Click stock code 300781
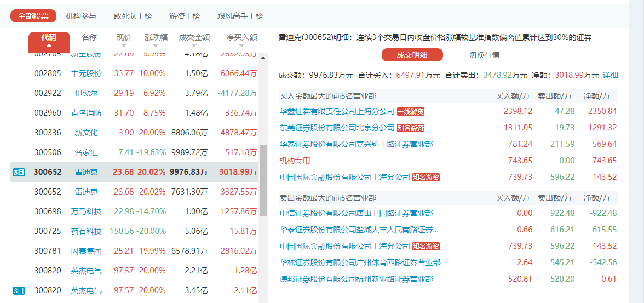The width and height of the screenshot is (644, 303). click(48, 251)
